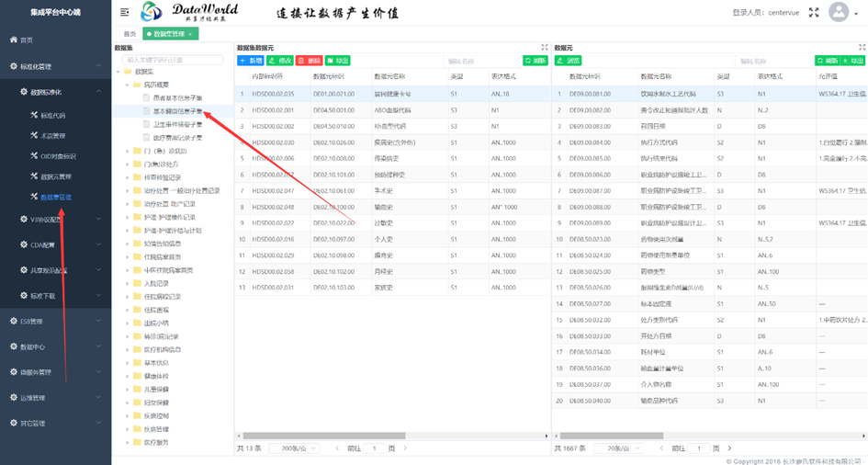Collapse the sidebar with the hamburger icon
Image resolution: width=868 pixels, height=465 pixels.
click(125, 12)
